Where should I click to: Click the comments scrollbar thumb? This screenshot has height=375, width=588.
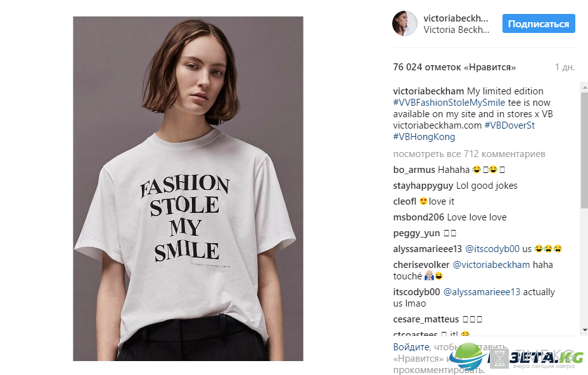(x=584, y=150)
